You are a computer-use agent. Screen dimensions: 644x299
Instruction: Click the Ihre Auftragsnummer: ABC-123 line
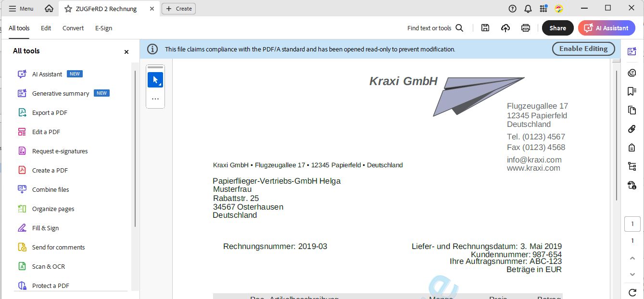click(505, 262)
